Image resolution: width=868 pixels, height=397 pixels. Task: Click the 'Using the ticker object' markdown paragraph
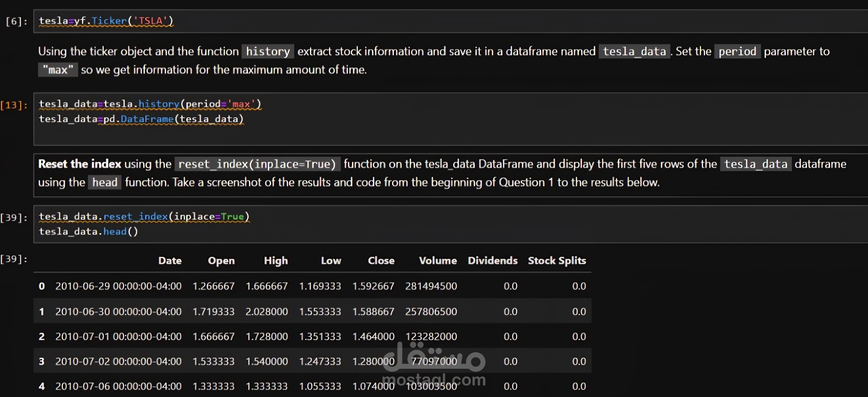point(434,61)
